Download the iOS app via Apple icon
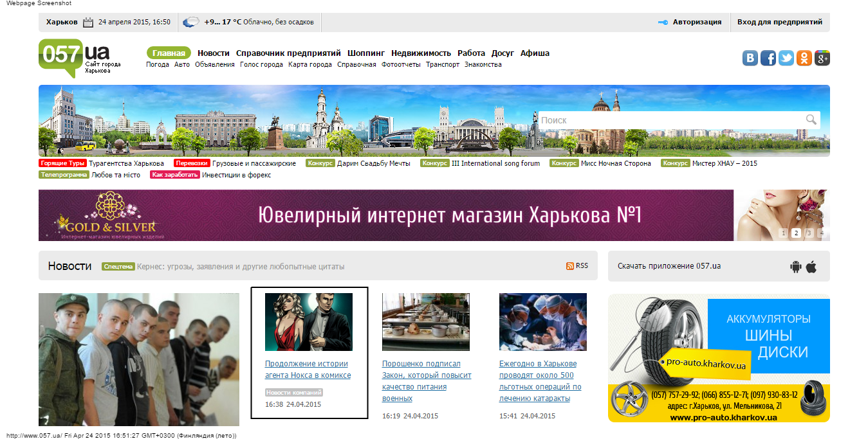This screenshot has width=868, height=439. pos(811,266)
